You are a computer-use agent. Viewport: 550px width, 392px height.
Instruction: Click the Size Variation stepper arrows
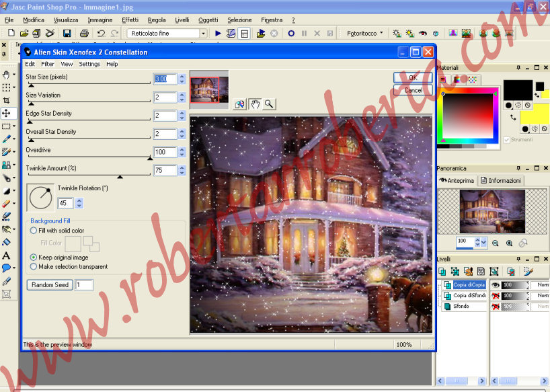coord(182,97)
